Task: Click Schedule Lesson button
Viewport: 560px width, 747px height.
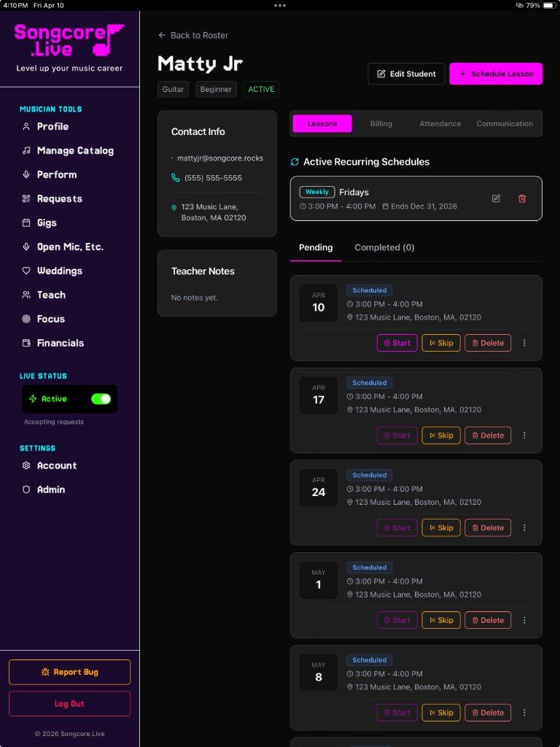Action: coord(496,74)
